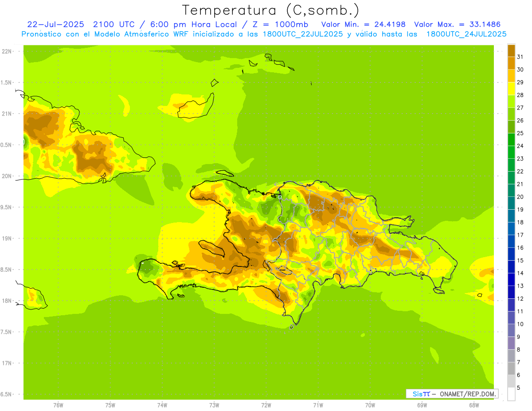Pick the gray swatch between 6 and 7
This screenshot has height=411, width=532.
coord(511,368)
